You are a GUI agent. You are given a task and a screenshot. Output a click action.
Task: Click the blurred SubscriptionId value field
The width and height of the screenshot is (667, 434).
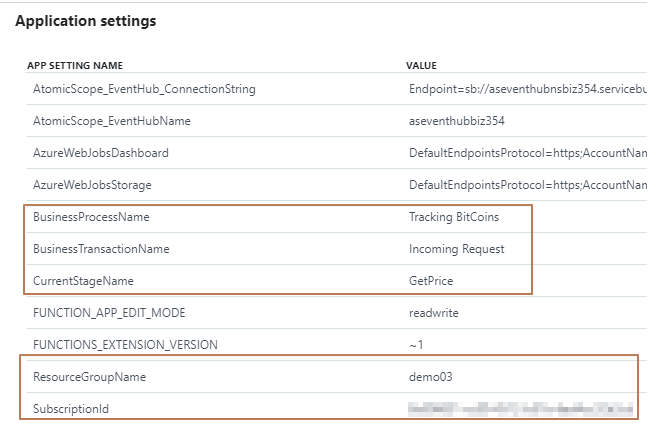click(520, 409)
